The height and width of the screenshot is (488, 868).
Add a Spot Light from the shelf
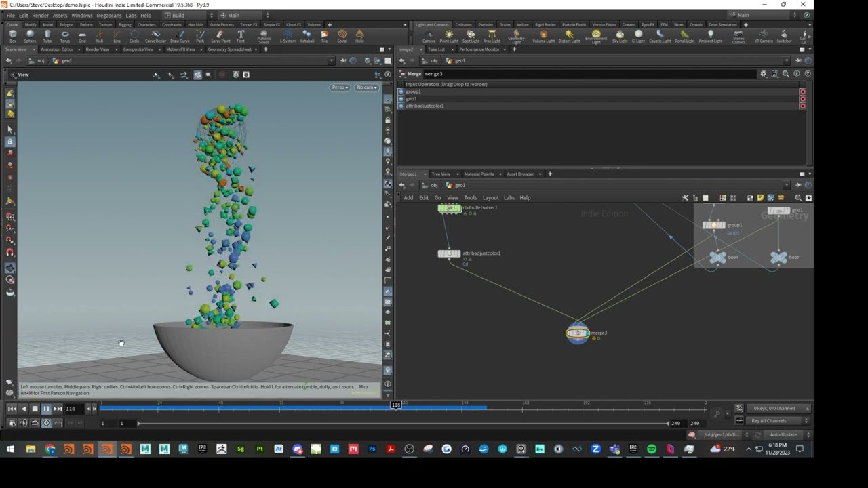[x=471, y=36]
